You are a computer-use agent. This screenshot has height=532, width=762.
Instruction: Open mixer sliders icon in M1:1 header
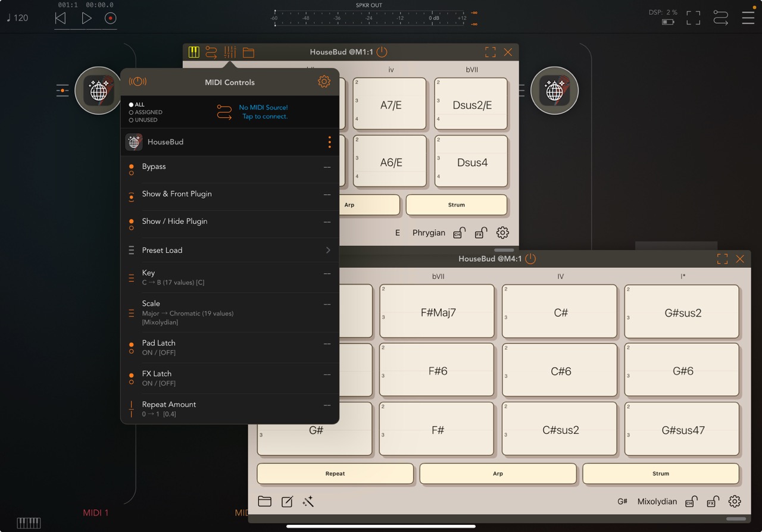[230, 52]
